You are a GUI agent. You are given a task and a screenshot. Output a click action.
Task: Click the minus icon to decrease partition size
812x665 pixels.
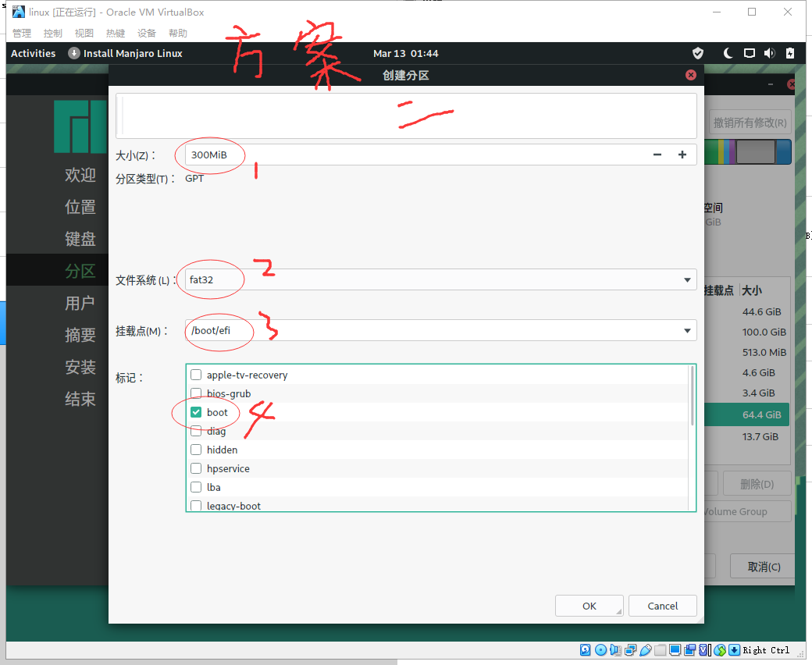657,155
